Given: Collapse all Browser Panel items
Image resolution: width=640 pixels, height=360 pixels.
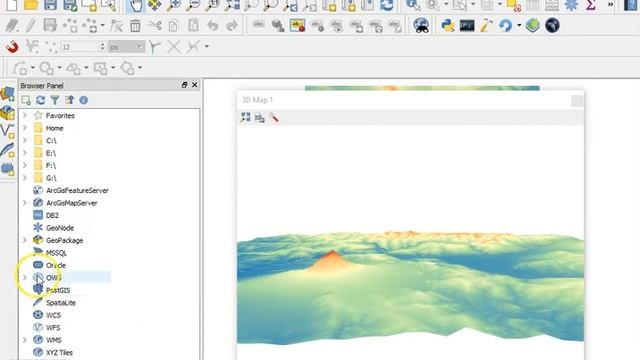Looking at the screenshot, I should click(69, 100).
